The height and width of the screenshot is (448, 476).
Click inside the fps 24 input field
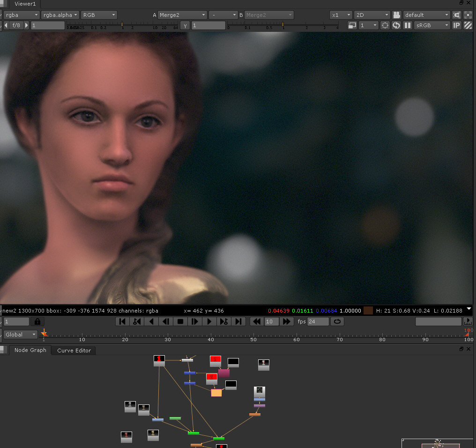pyautogui.click(x=318, y=321)
